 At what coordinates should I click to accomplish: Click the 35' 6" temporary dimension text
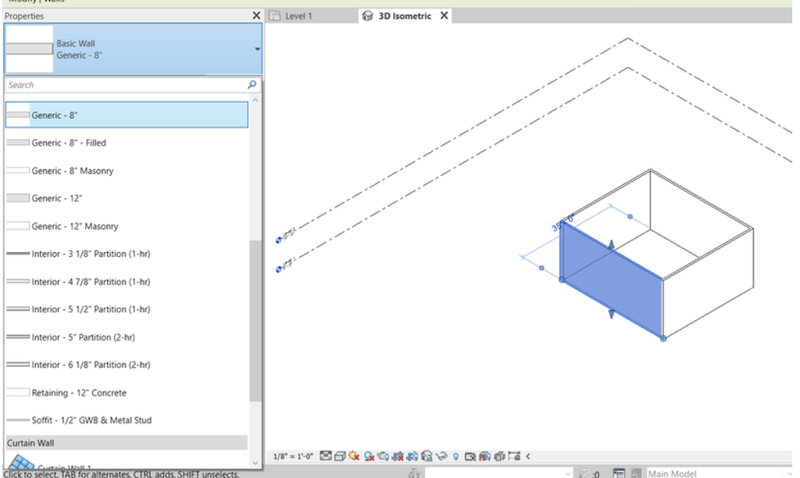tap(563, 222)
